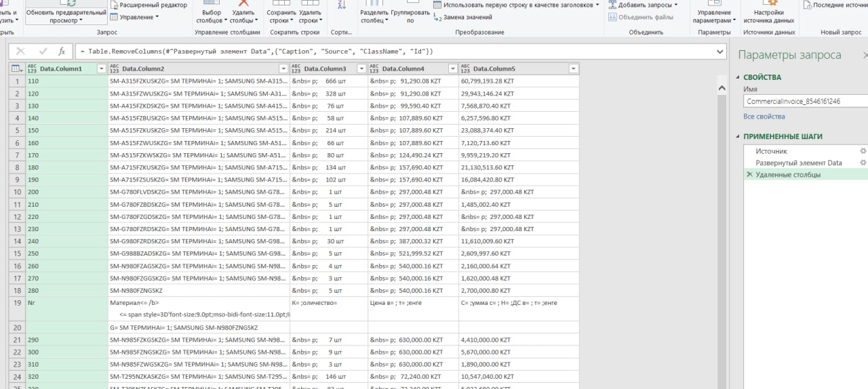868x389 pixels.
Task: Change data type icon for Data.Column3
Action: tap(295, 68)
